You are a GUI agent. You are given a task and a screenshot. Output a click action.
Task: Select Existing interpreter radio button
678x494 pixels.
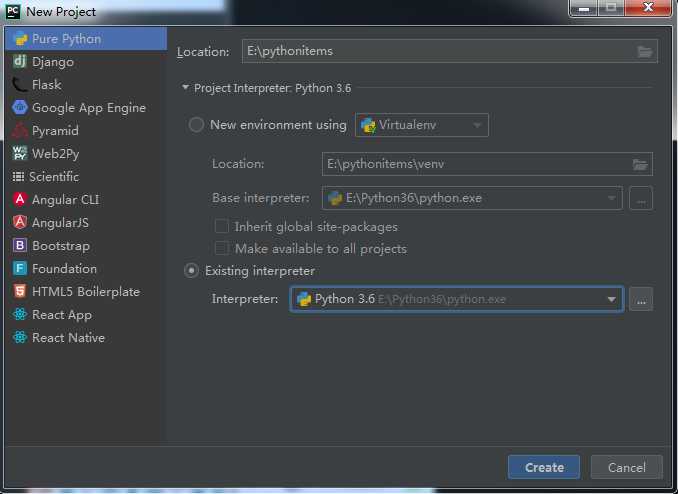pyautogui.click(x=191, y=271)
